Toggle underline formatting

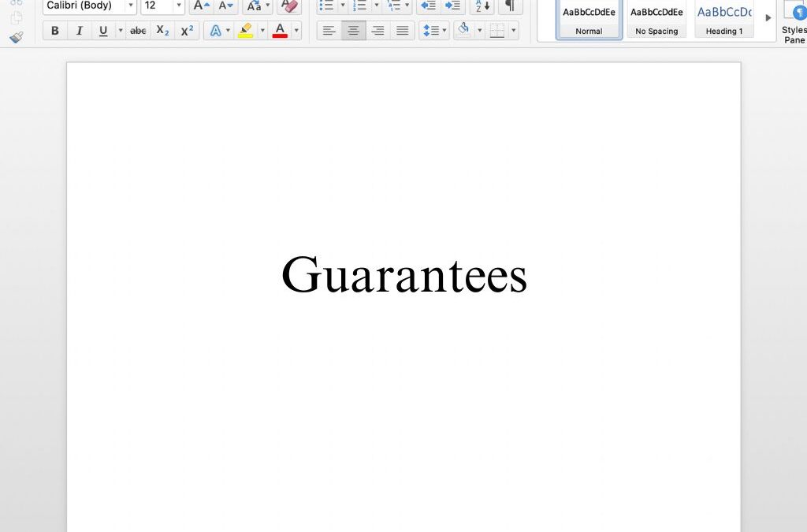[103, 31]
